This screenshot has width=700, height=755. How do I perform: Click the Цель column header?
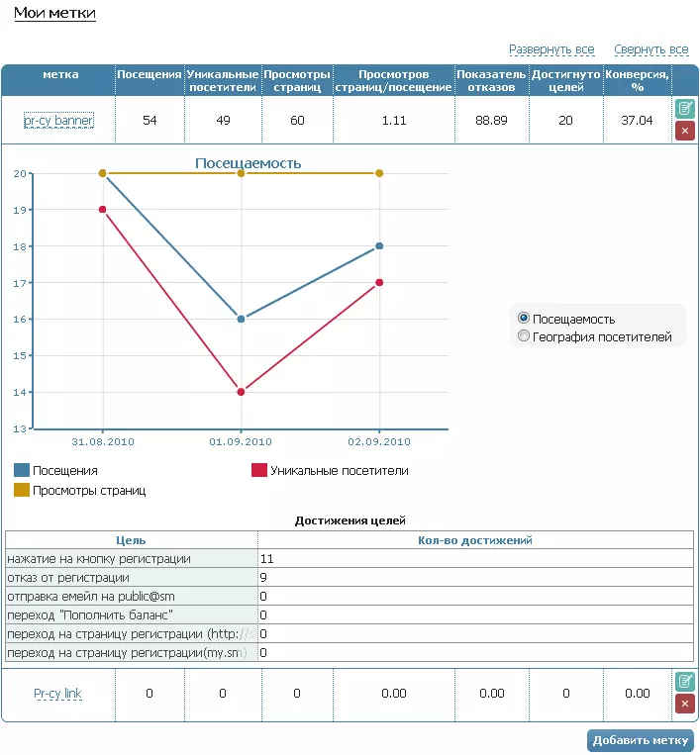click(131, 540)
